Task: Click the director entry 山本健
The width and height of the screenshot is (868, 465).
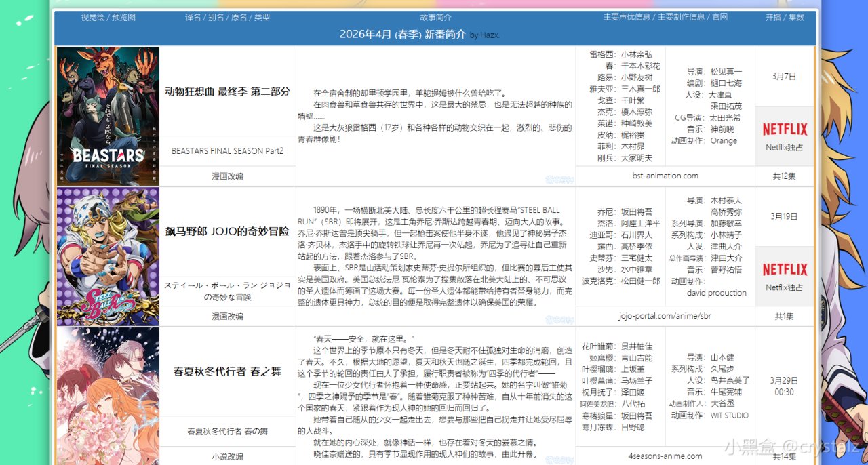Action: (x=722, y=357)
